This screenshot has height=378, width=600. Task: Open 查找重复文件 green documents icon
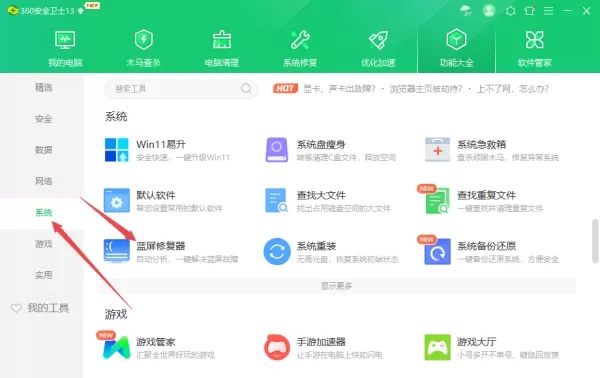pos(437,200)
